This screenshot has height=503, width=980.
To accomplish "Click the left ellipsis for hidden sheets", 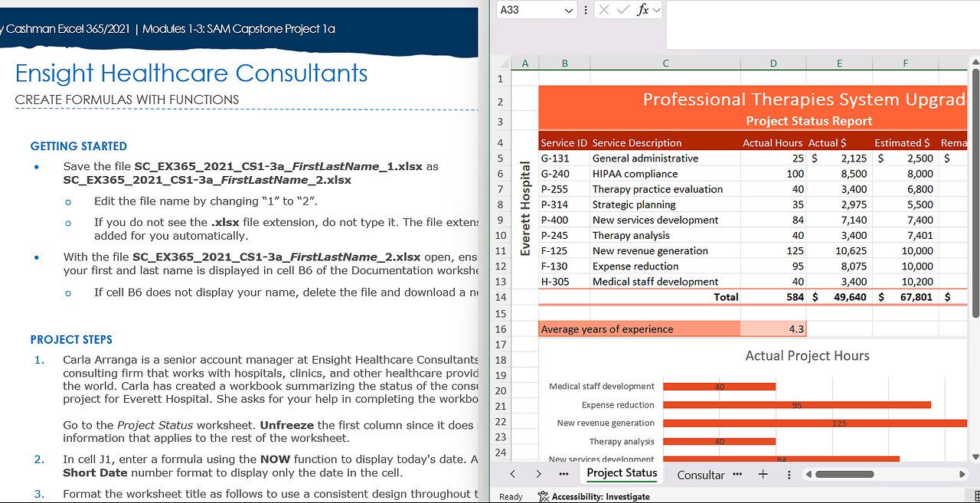I will coord(565,475).
